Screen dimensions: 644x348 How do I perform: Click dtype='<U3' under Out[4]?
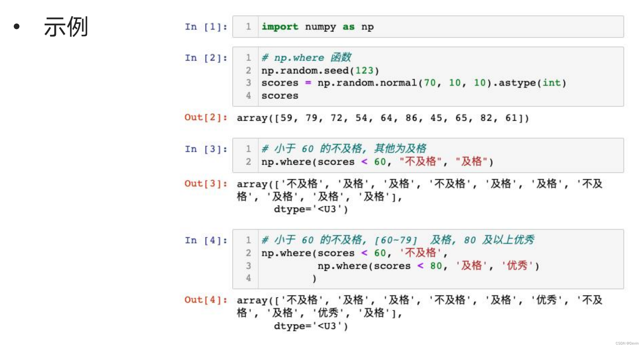311,326
